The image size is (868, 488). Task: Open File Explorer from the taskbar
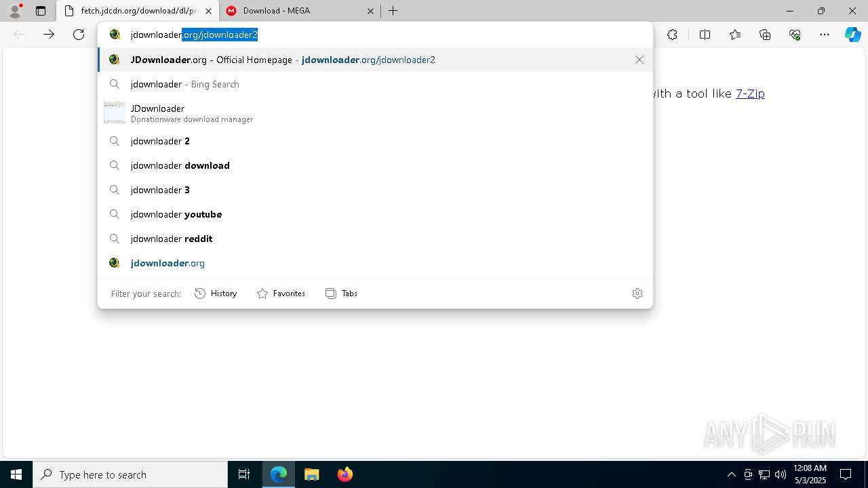tap(311, 474)
